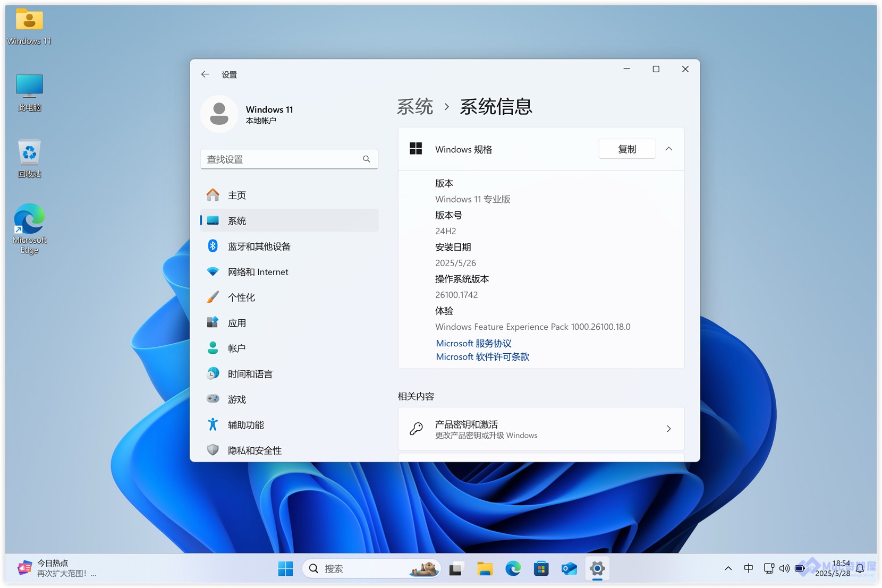
Task: Open the clock showing 18:54
Action: tap(833, 568)
